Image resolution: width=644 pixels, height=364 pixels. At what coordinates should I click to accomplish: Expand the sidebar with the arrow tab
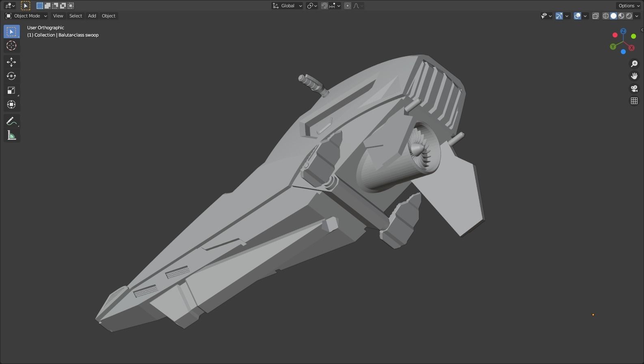pos(642,30)
